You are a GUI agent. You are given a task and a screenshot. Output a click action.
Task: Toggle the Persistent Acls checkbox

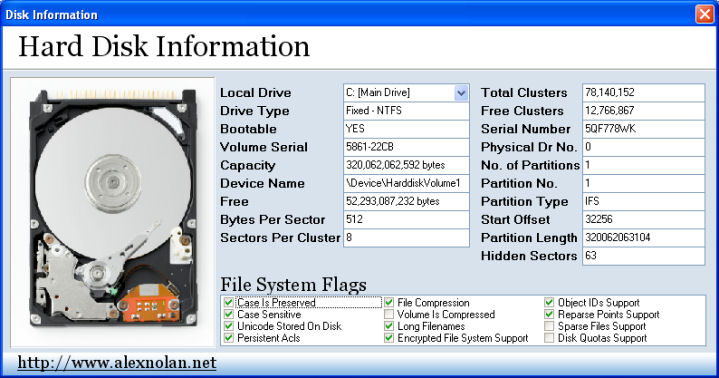tap(228, 338)
